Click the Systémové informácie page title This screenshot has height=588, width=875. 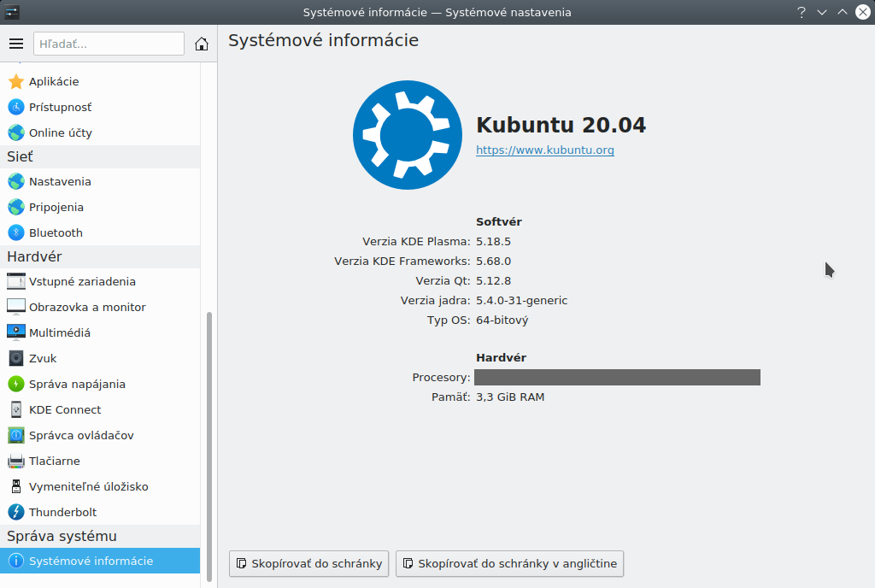[x=323, y=40]
